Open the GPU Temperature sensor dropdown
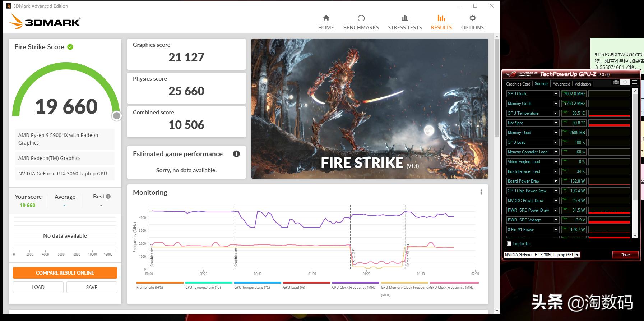 click(556, 113)
